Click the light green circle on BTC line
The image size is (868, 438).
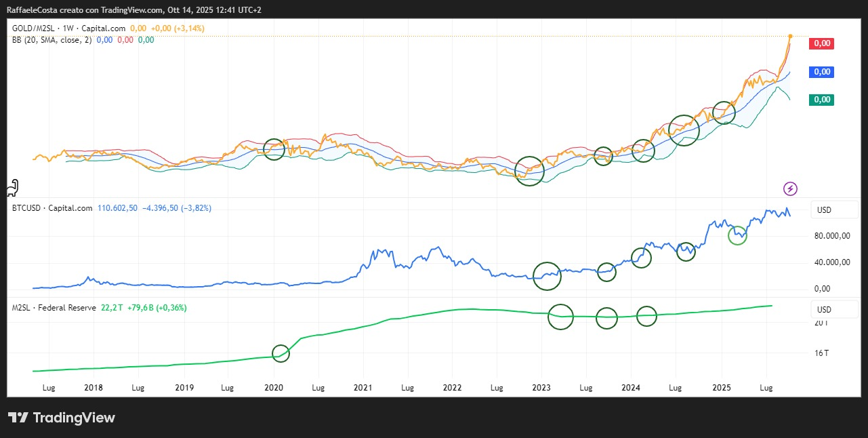(x=738, y=235)
